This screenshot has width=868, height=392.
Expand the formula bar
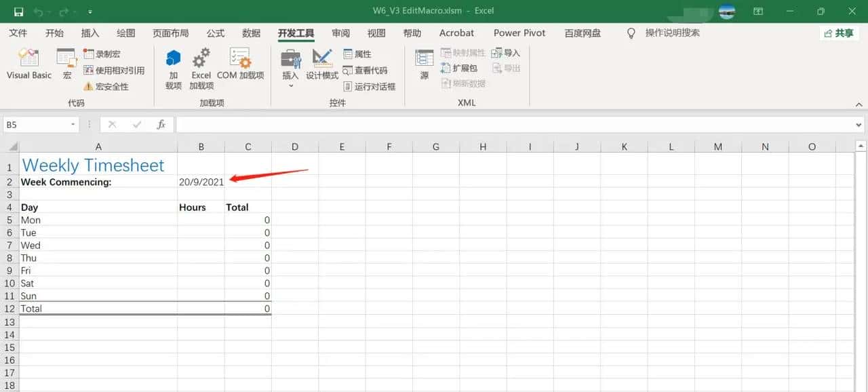[859, 125]
